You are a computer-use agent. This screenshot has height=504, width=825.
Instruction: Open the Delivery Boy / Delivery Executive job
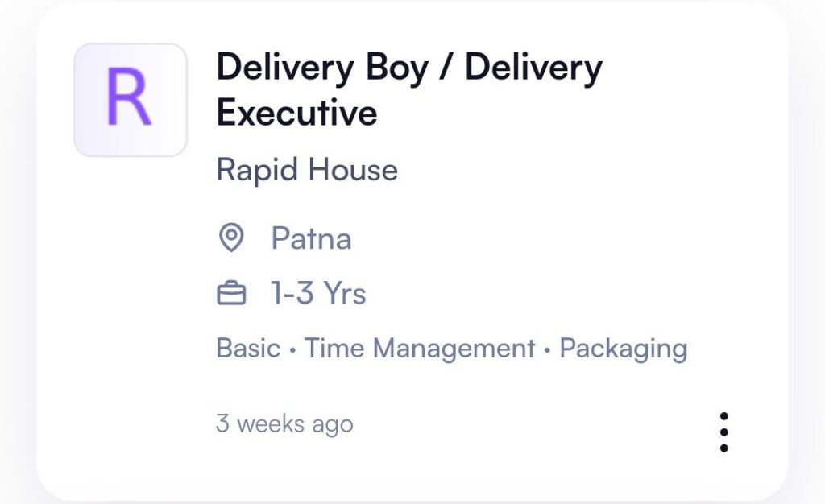point(408,89)
